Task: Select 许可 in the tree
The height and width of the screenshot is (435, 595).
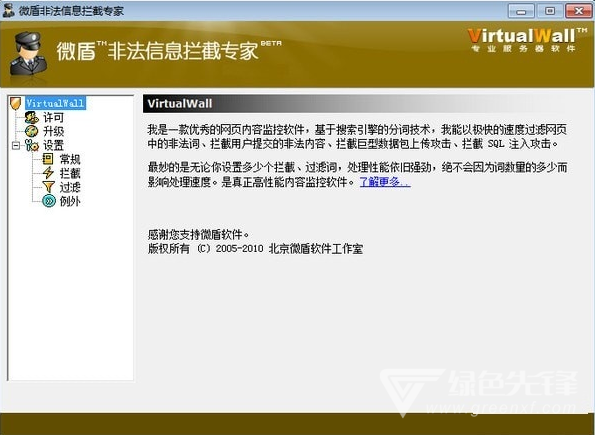Action: point(53,117)
